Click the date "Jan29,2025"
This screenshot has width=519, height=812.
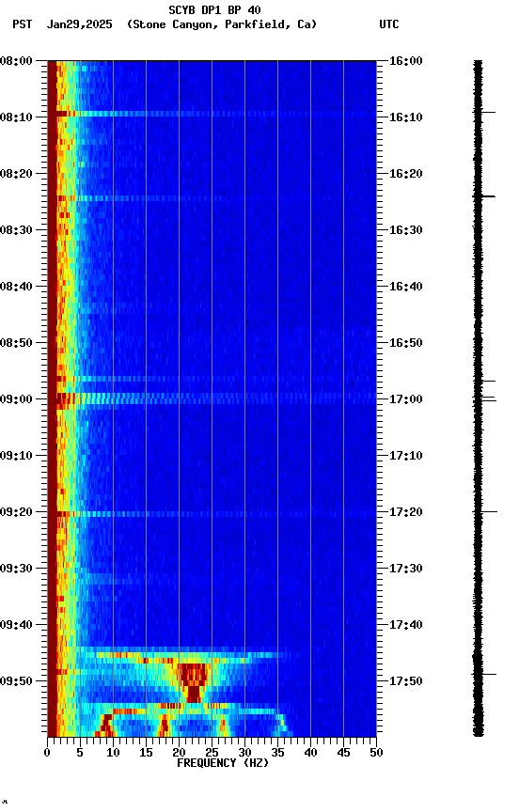(79, 24)
